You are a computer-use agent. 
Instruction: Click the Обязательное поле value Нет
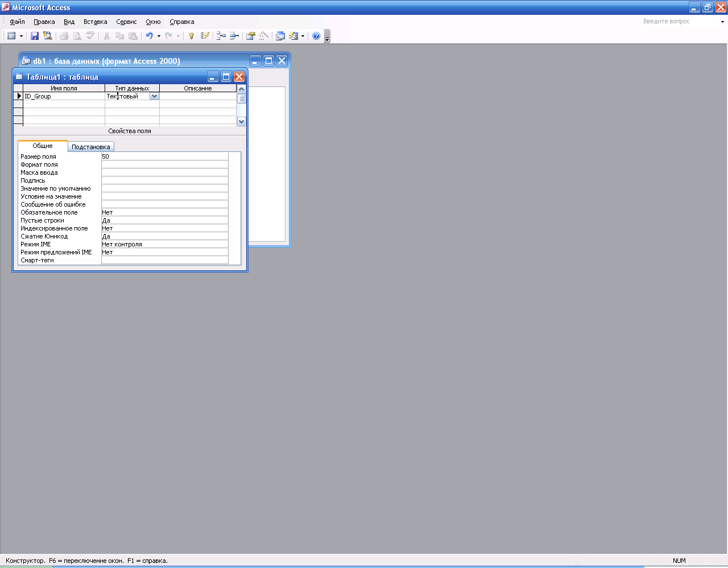coord(165,212)
